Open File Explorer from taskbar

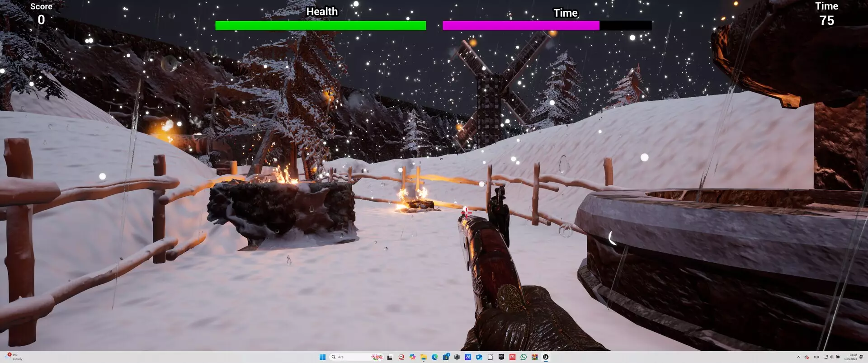pyautogui.click(x=424, y=357)
